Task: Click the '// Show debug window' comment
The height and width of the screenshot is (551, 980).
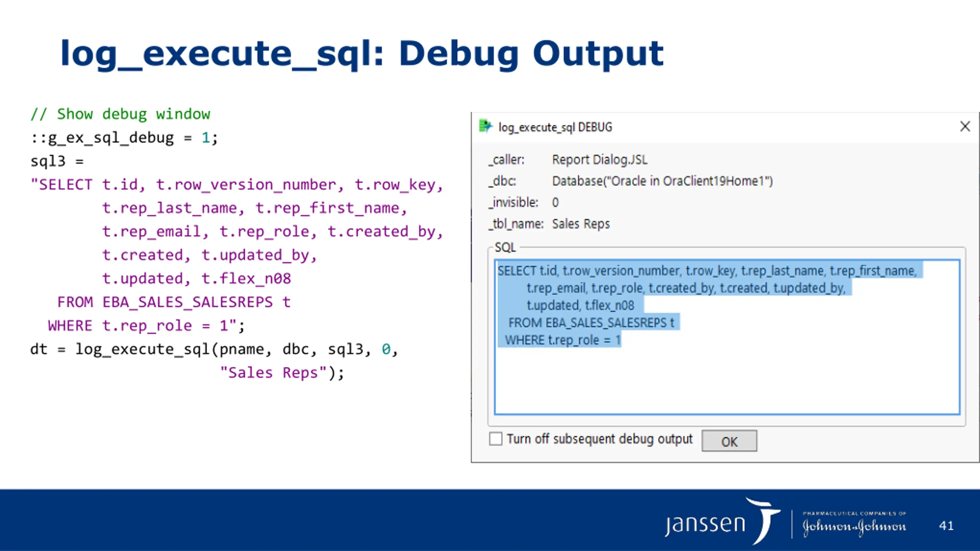Action: point(120,114)
